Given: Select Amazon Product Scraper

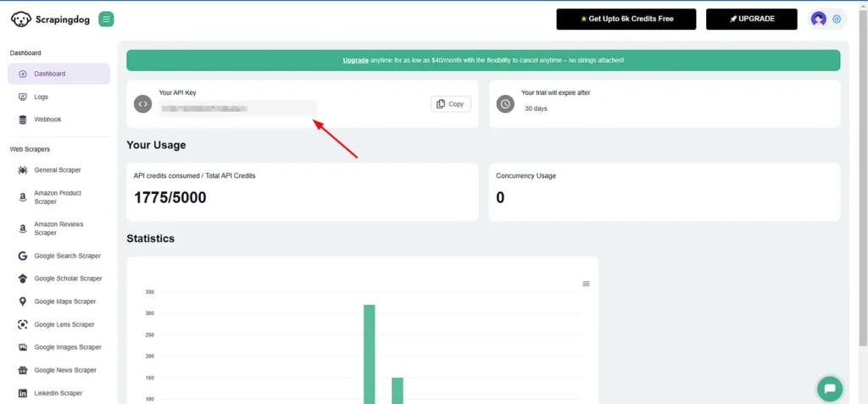Looking at the screenshot, I should click(x=57, y=197).
